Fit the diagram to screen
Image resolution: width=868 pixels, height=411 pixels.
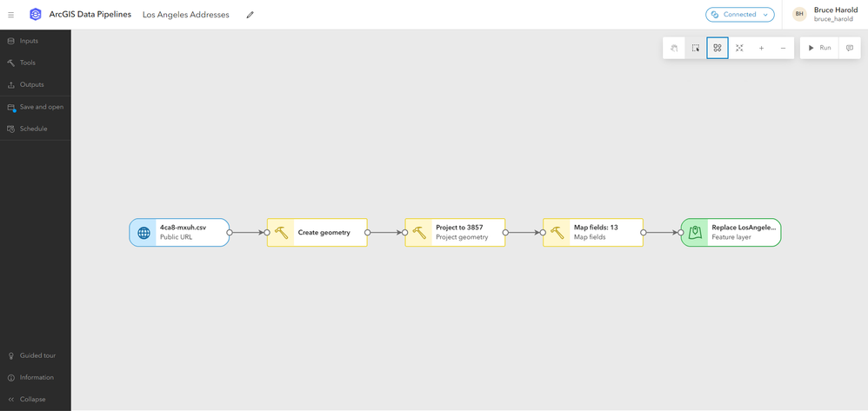[x=739, y=48]
